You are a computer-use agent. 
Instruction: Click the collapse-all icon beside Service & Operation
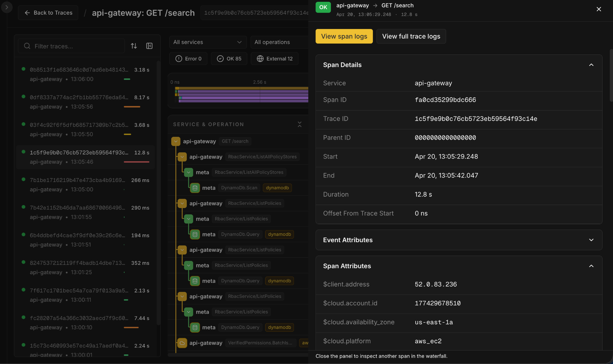(x=299, y=124)
